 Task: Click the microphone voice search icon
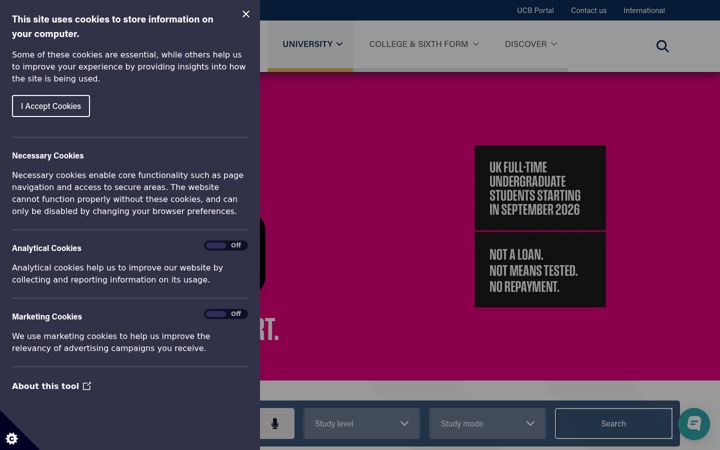pyautogui.click(x=275, y=423)
